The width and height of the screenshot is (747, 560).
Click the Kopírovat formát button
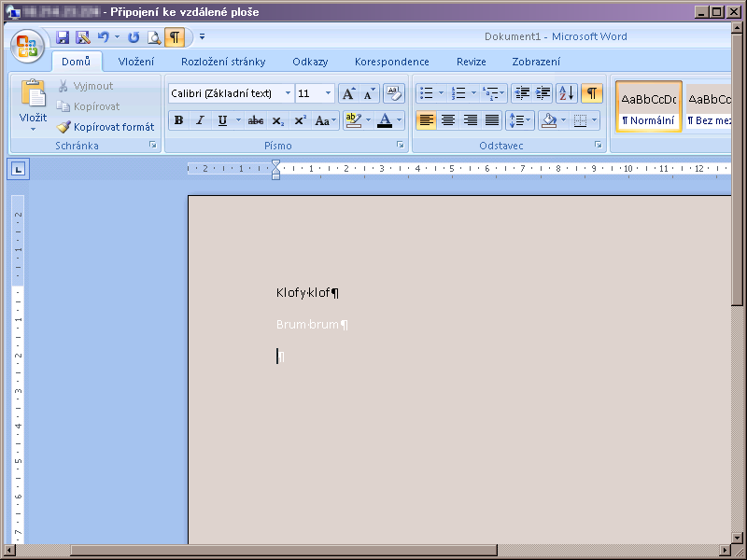[x=106, y=127]
